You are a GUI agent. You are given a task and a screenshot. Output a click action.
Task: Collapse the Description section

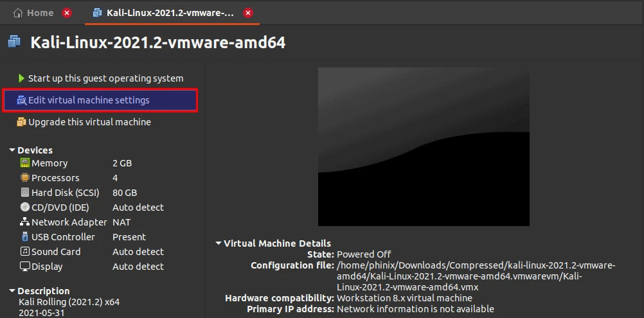coord(12,291)
